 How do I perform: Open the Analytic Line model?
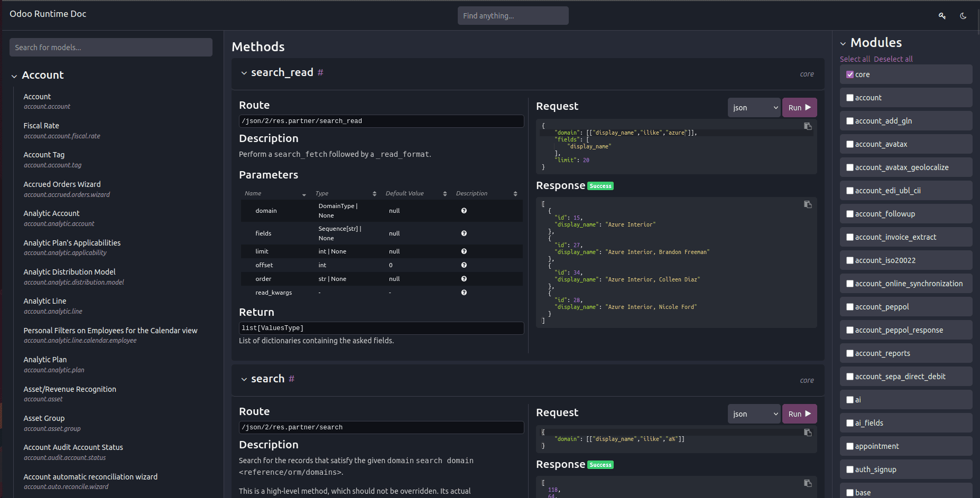53,306
